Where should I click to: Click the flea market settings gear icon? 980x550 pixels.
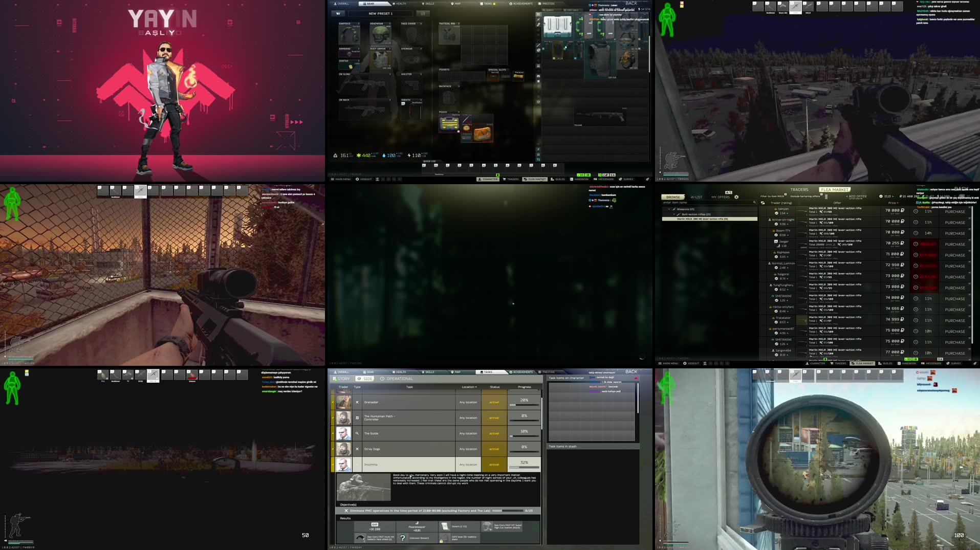click(736, 196)
